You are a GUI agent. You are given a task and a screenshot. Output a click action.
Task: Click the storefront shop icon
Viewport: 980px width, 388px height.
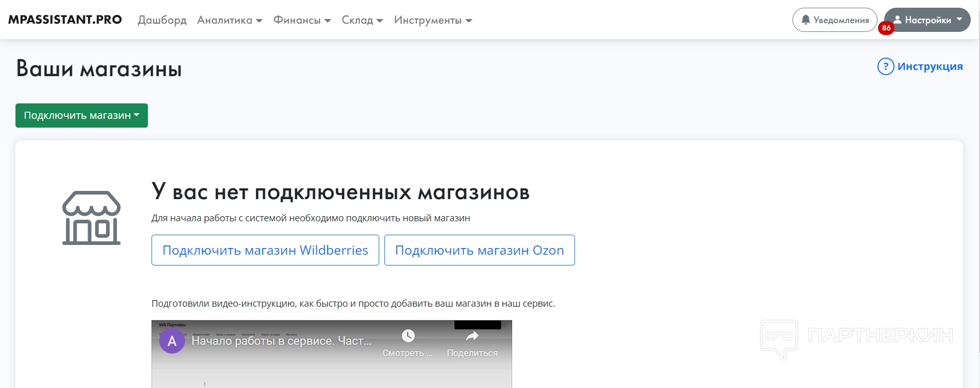[91, 218]
